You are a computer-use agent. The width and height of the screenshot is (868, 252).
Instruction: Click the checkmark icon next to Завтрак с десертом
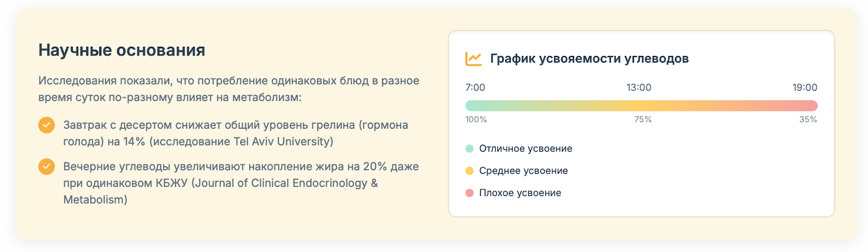click(47, 125)
